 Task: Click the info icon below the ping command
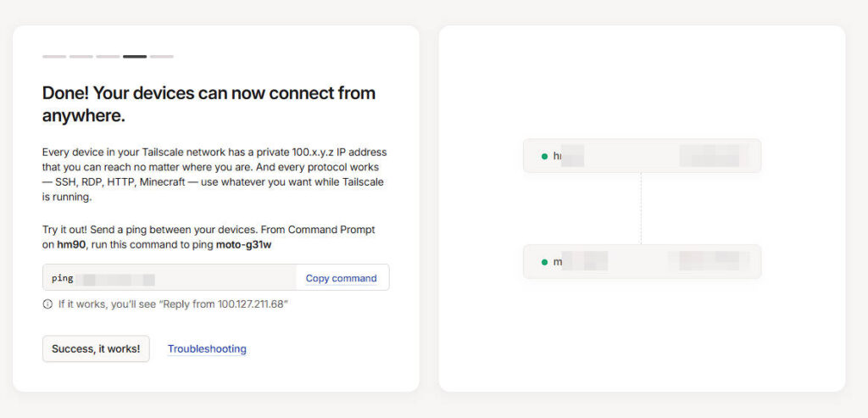tap(47, 304)
